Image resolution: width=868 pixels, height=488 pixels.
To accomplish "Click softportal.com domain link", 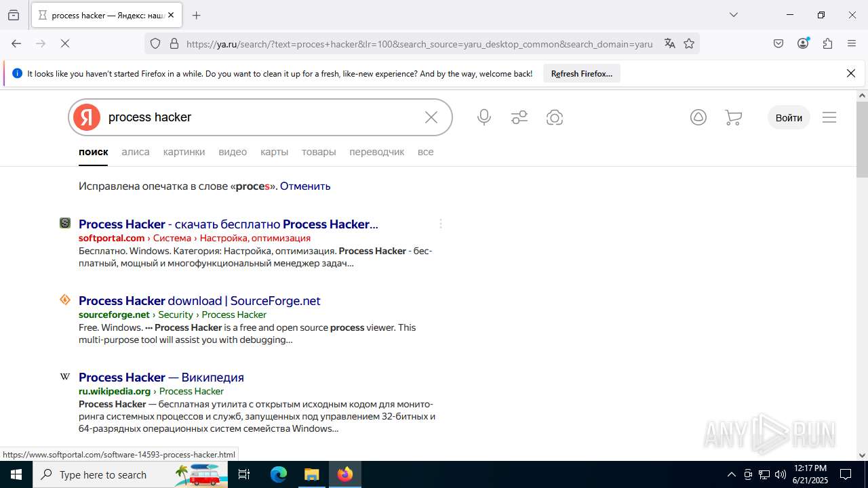I will tap(112, 238).
